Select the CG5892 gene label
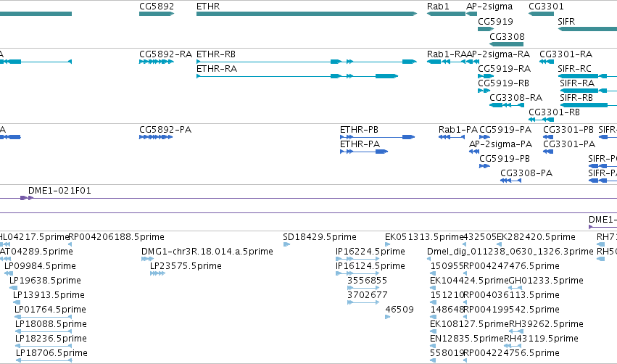Image resolution: width=617 pixels, height=364 pixels. [157, 7]
